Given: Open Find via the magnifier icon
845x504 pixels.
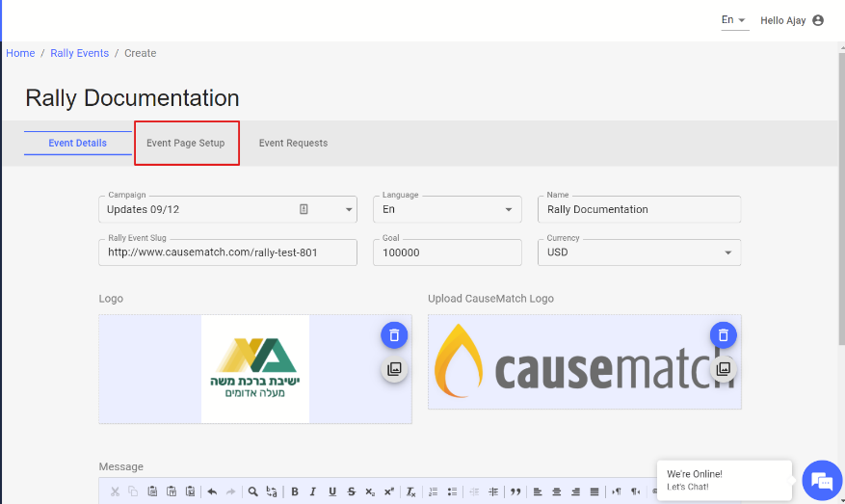Looking at the screenshot, I should pyautogui.click(x=252, y=491).
